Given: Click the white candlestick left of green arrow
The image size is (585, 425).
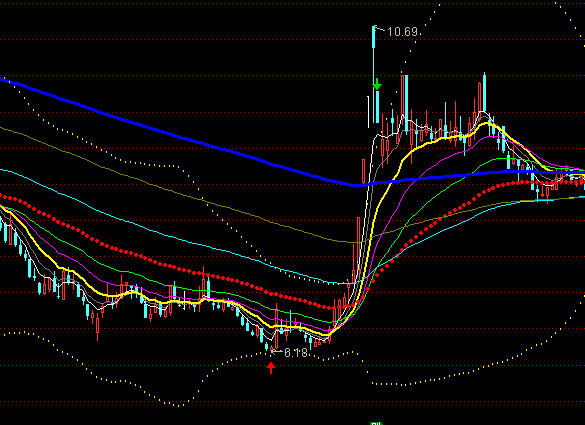Looking at the screenshot, I should click(x=369, y=112).
